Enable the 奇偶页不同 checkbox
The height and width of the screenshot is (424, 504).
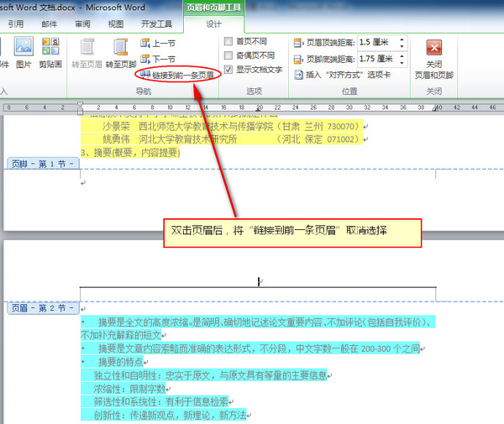coord(229,55)
